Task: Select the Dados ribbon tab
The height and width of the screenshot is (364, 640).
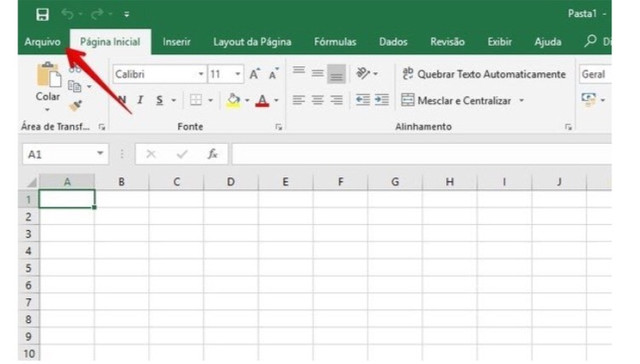Action: point(393,42)
